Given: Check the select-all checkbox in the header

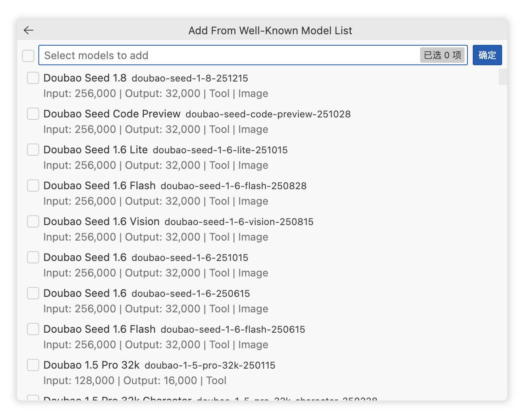Looking at the screenshot, I should coord(28,55).
